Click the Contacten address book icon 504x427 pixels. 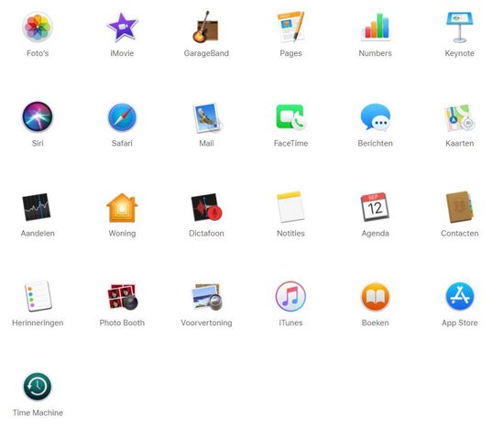(x=460, y=207)
